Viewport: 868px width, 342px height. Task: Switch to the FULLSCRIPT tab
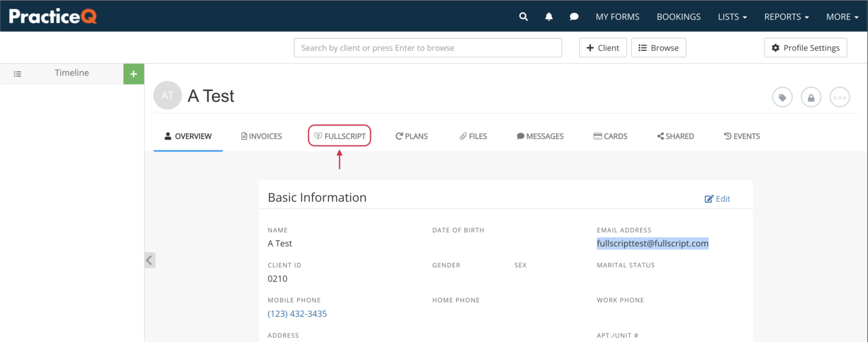point(339,136)
